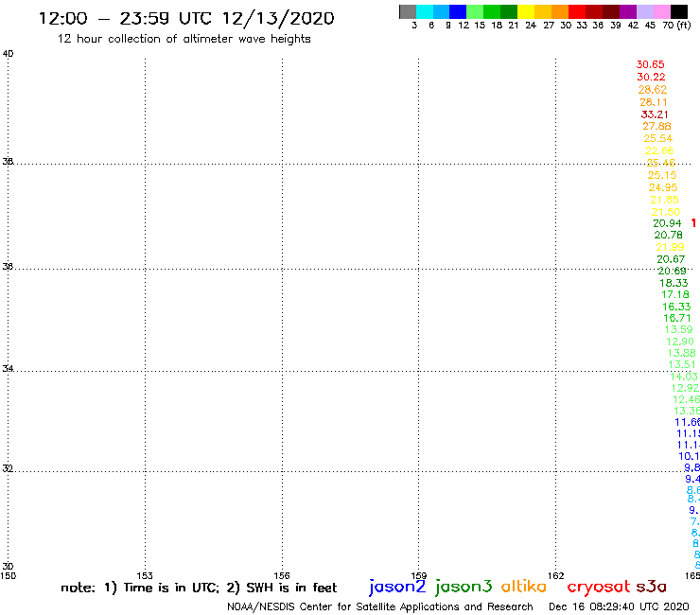Click the NOAA/NESDIS credit line
The height and width of the screenshot is (615, 700).
coord(380,606)
